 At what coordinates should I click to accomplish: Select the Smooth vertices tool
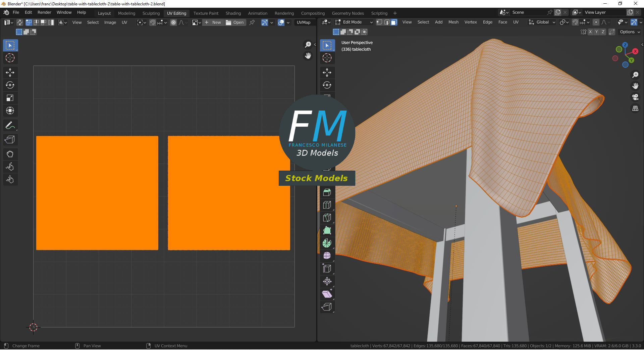(327, 256)
